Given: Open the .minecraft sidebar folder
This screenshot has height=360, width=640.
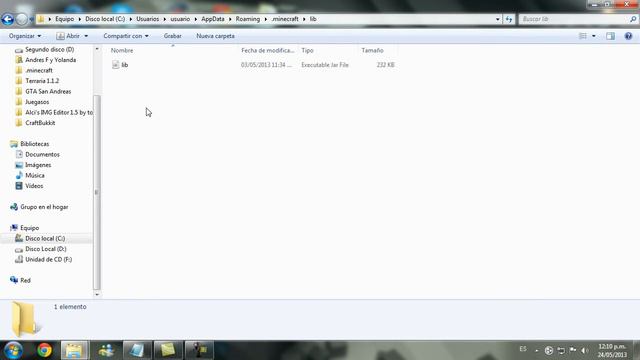Looking at the screenshot, I should tap(39, 70).
